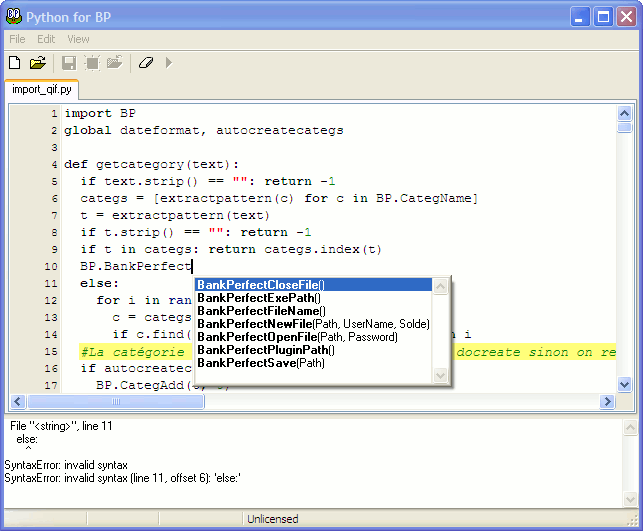
Task: Click 'Unlicensed' status bar text
Action: (x=273, y=519)
